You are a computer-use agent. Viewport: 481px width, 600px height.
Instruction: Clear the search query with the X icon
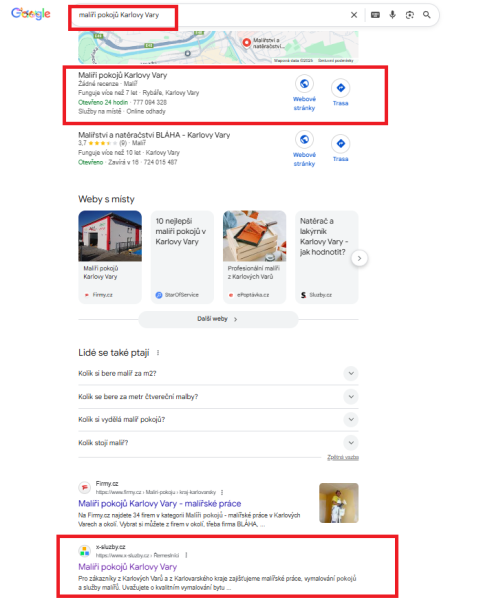[354, 15]
